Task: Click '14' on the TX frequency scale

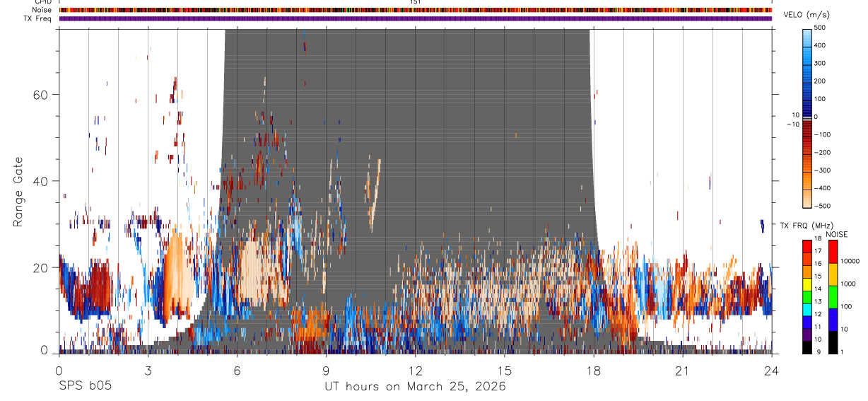Action: [818, 289]
